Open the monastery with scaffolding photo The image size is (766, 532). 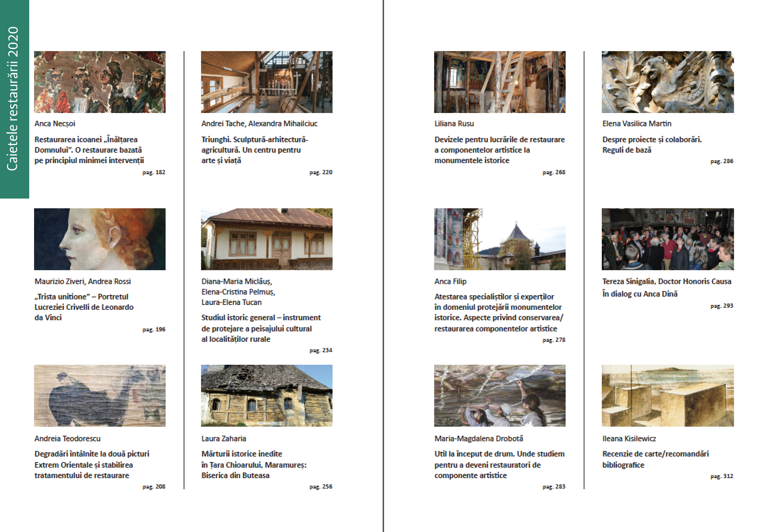(499, 239)
